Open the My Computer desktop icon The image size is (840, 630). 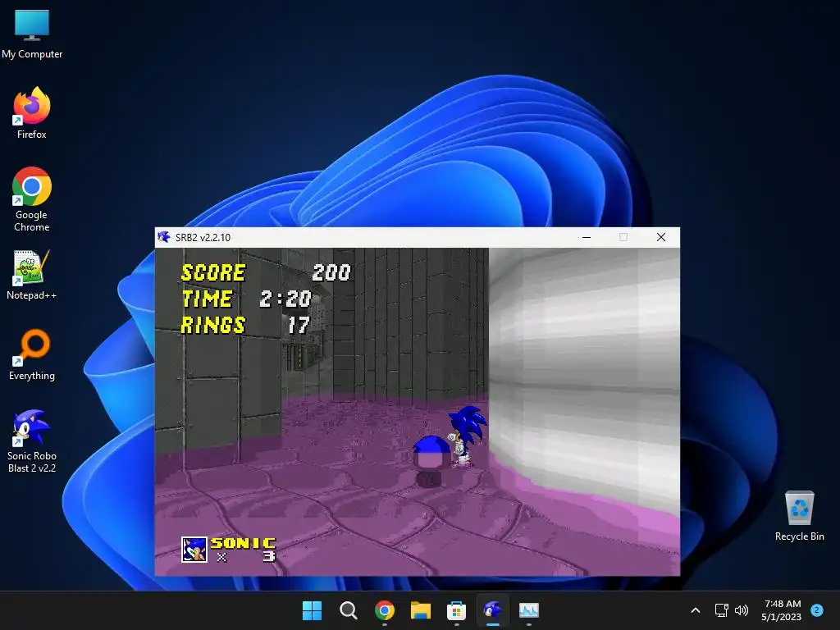tap(32, 34)
